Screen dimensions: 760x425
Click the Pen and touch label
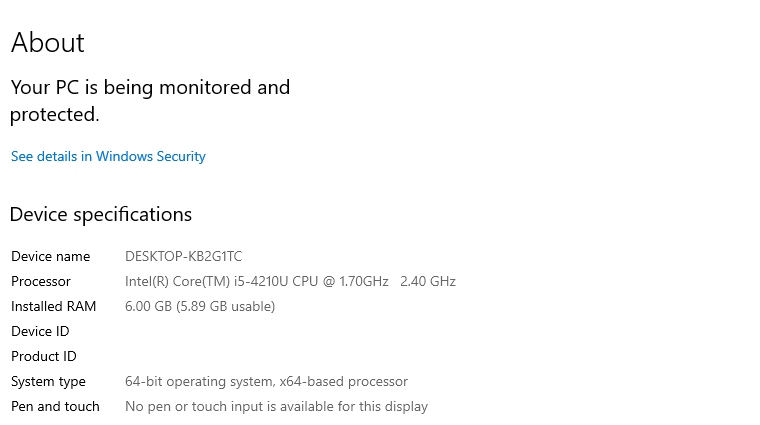[x=55, y=406]
